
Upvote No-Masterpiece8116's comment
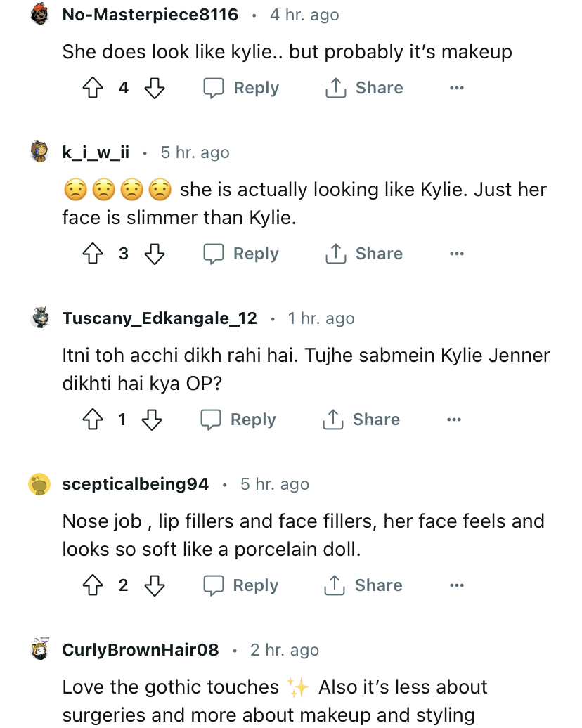pyautogui.click(x=93, y=88)
